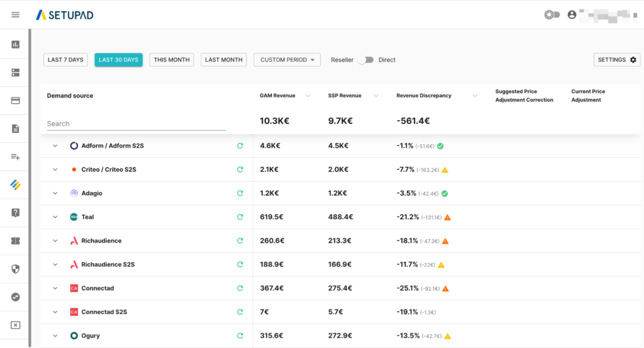Click yellow warning icon on Ogury row

point(448,336)
